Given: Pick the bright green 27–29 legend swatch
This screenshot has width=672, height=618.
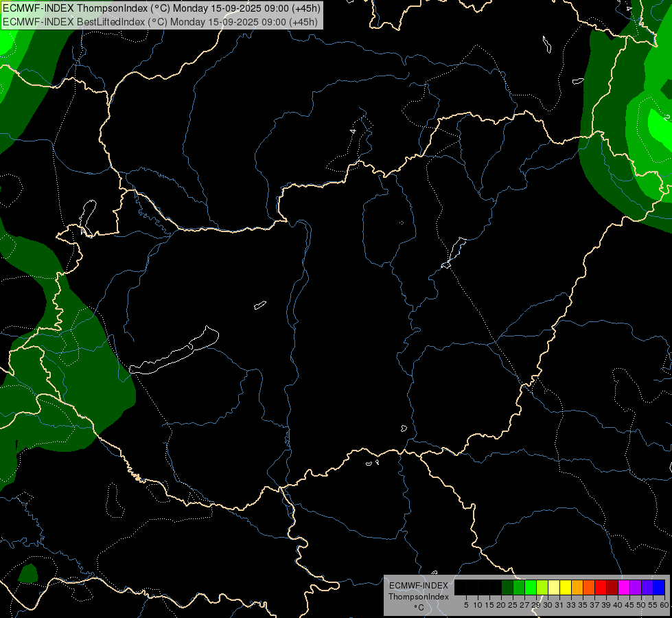Looking at the screenshot, I should [531, 587].
